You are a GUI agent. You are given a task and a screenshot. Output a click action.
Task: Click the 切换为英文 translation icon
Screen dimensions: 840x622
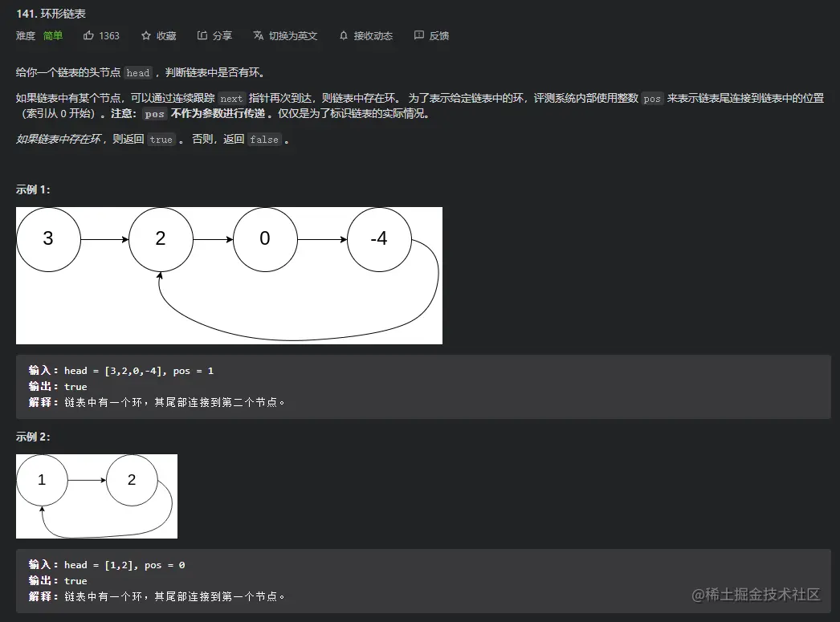(x=259, y=35)
